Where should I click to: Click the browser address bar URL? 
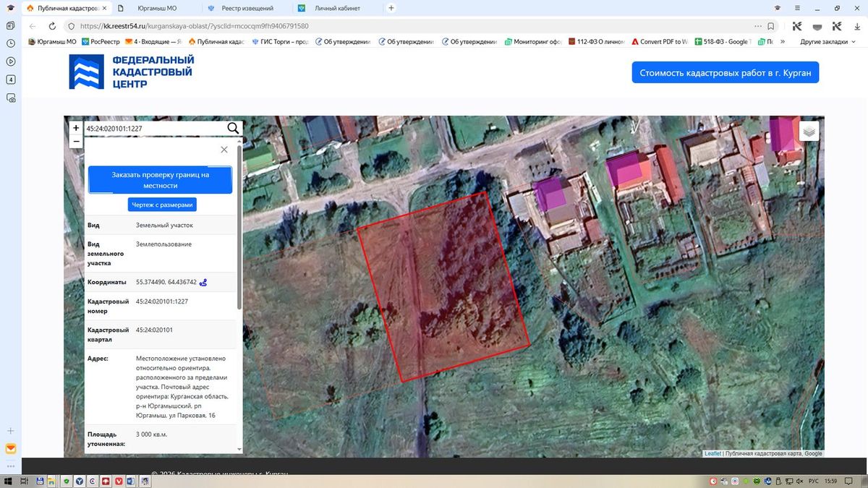(195, 26)
